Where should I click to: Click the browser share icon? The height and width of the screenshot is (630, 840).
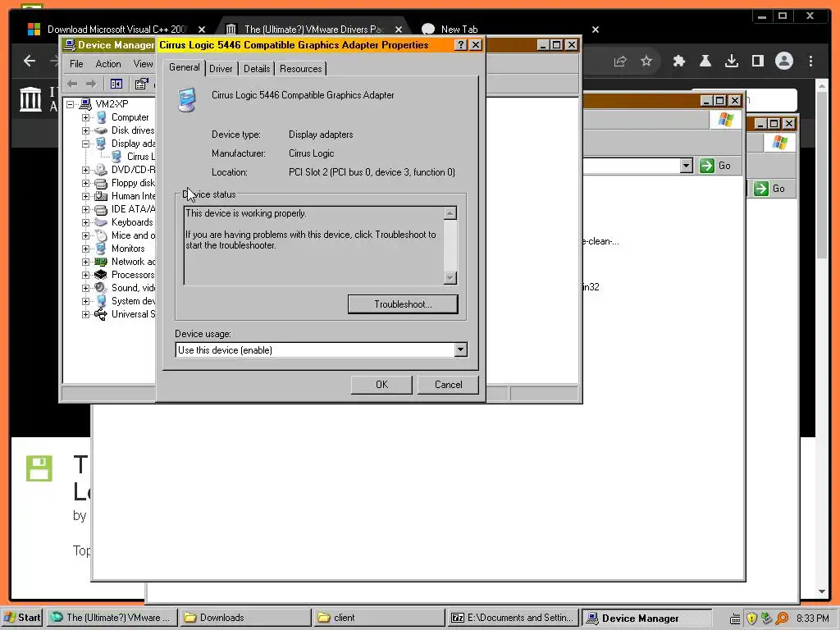[620, 61]
